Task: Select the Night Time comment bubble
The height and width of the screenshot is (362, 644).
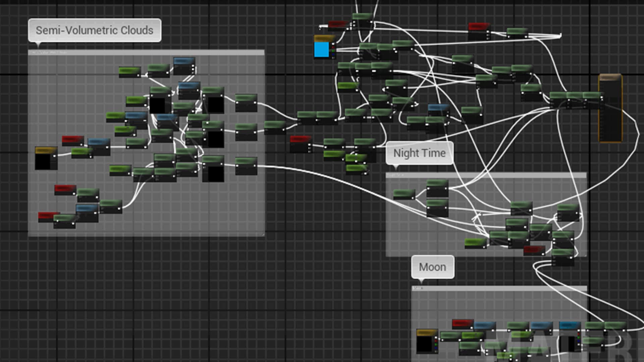Action: [419, 153]
